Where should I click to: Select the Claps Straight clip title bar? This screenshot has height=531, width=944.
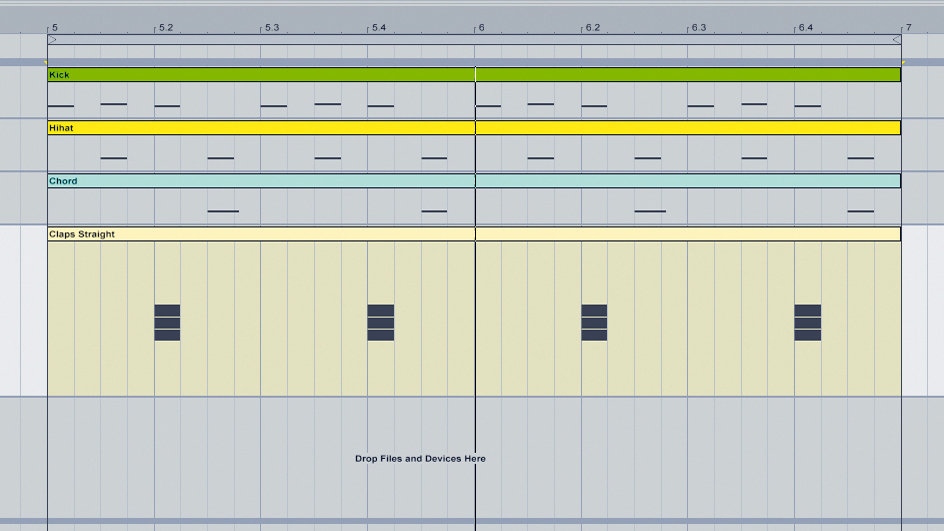[474, 234]
